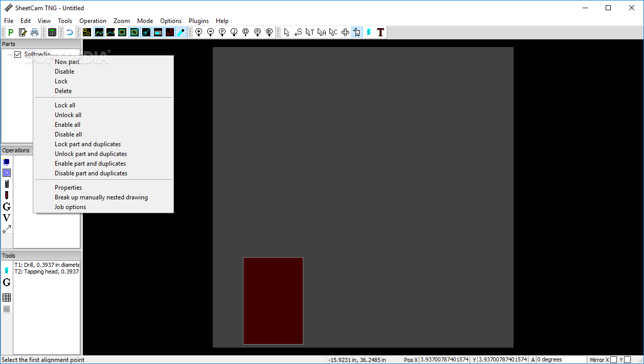Screen dimensions: 644x364
Task: Click the cyan drill icon in top toolbar
Action: coord(368,32)
